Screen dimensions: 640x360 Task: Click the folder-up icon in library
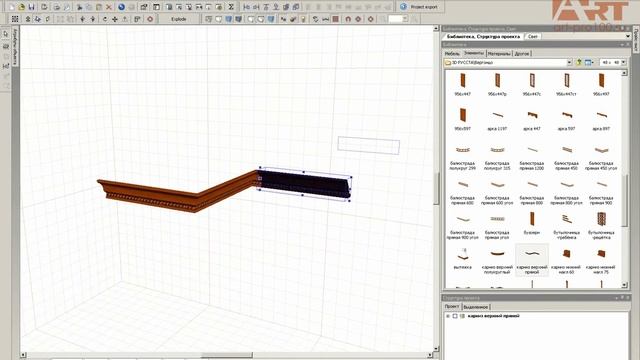[579, 62]
